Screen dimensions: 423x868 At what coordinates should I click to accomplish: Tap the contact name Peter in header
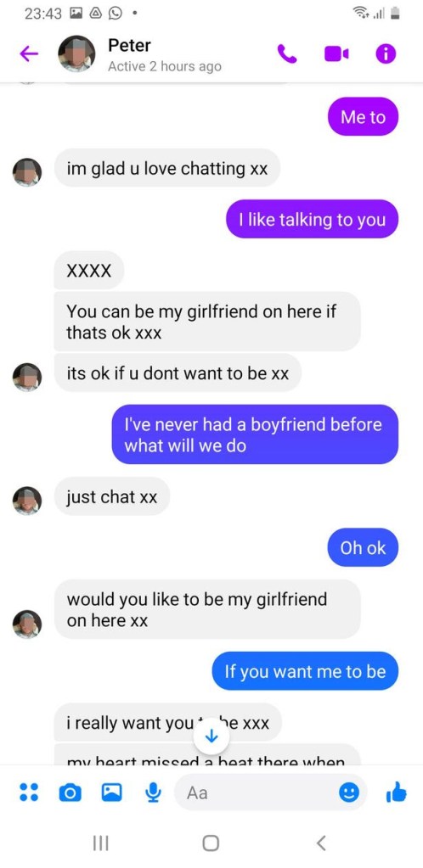(129, 45)
